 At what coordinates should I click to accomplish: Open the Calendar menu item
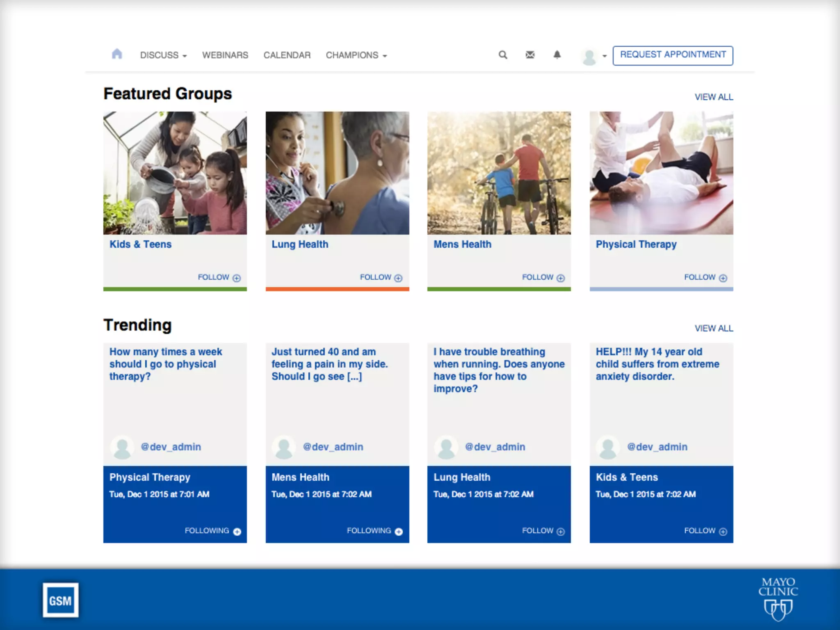pos(287,55)
